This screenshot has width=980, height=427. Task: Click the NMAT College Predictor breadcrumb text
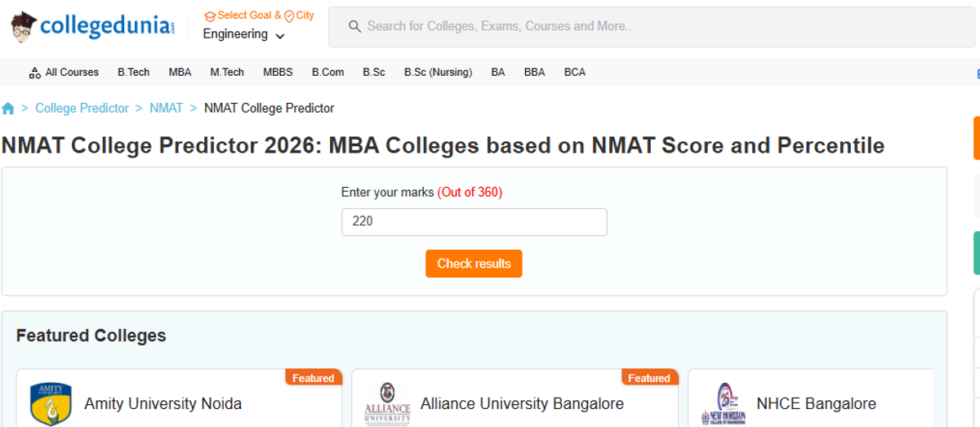(x=269, y=109)
